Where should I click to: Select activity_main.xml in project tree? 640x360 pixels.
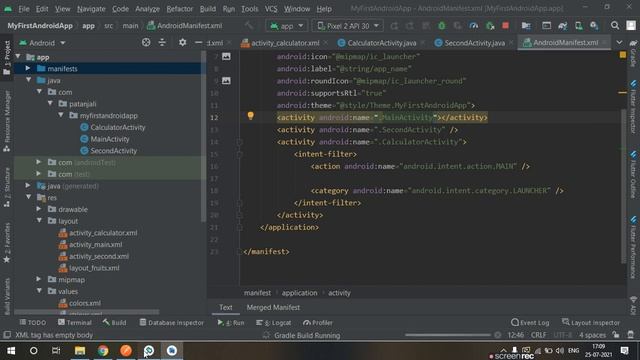pos(95,244)
